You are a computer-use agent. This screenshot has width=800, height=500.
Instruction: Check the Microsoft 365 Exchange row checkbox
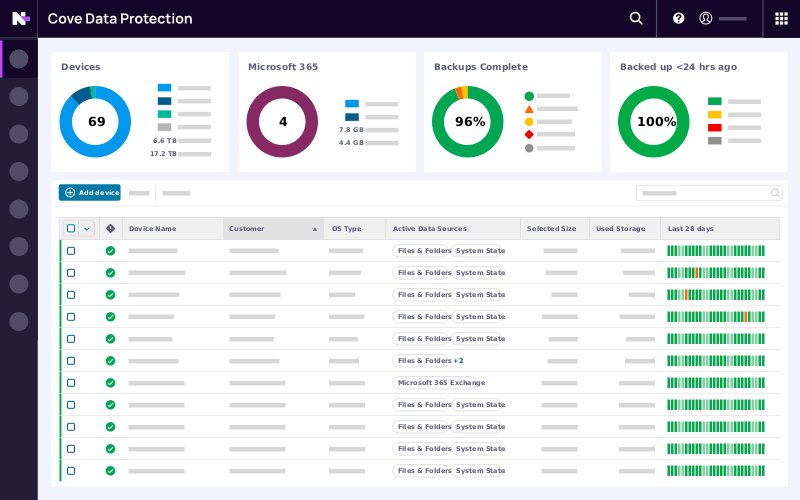click(x=71, y=383)
